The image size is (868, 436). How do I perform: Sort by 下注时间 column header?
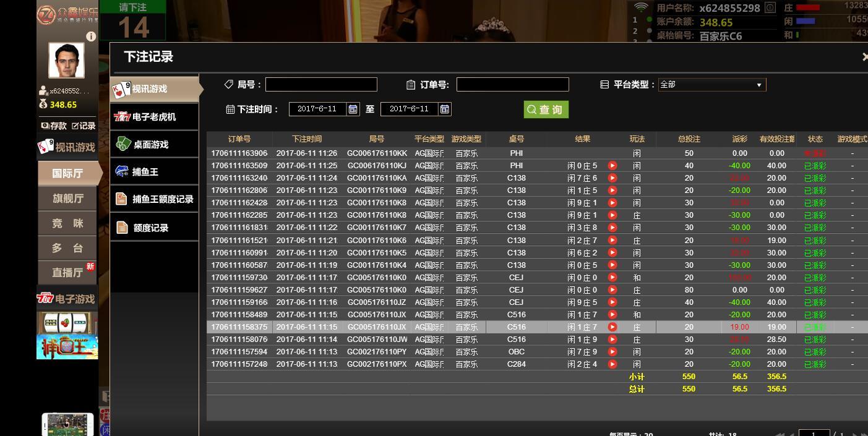pos(307,139)
